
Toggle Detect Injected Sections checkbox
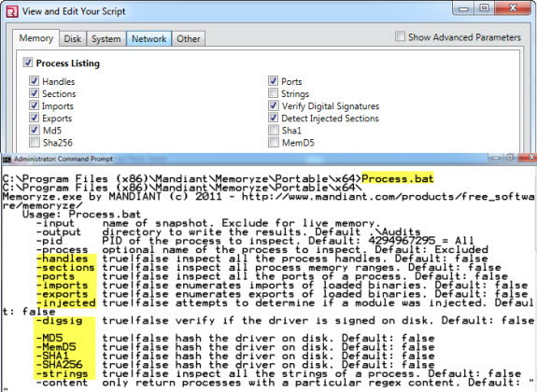tap(273, 118)
